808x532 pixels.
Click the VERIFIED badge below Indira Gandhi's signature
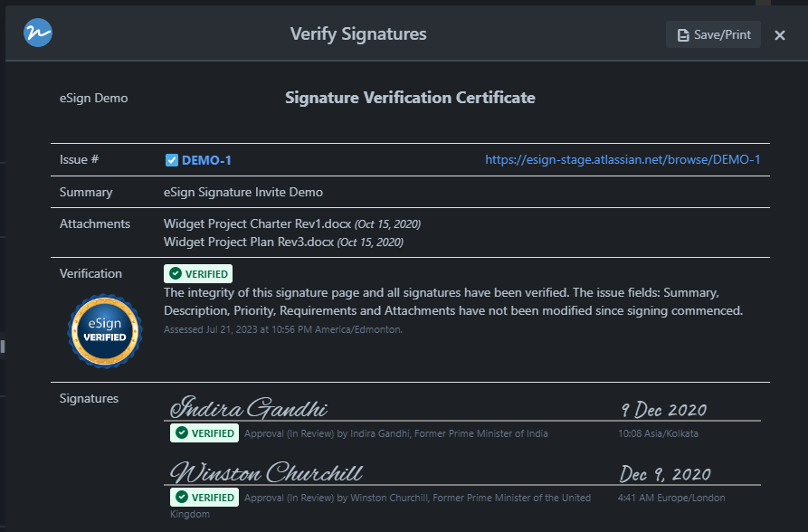pos(204,433)
